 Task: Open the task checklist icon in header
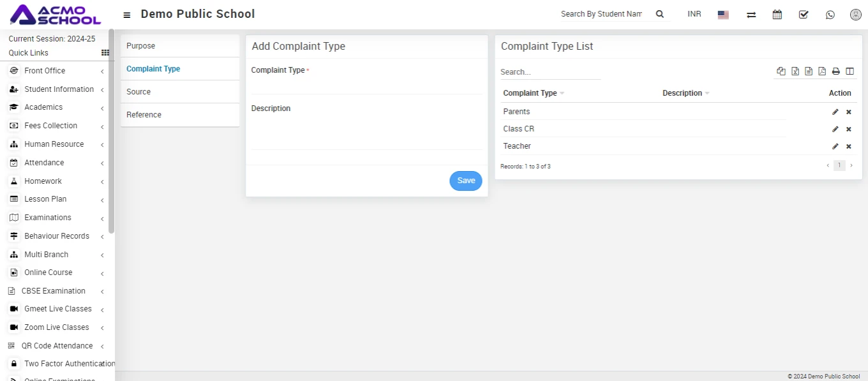click(804, 14)
